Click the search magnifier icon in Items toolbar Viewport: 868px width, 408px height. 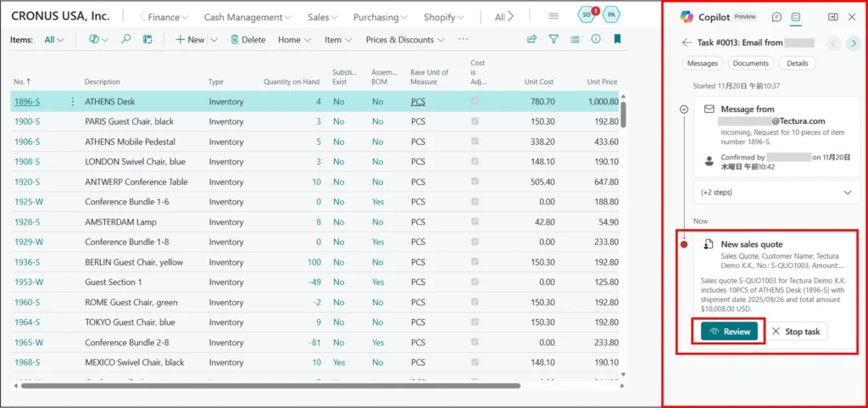point(126,39)
